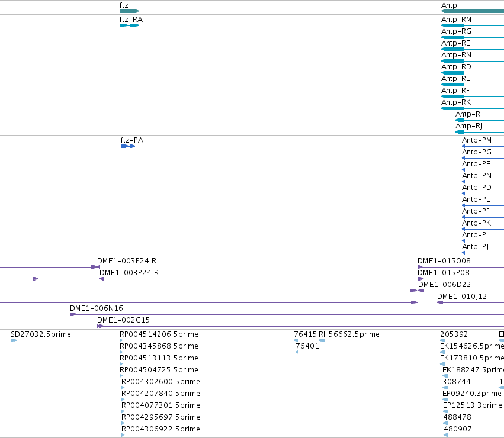Open the RP004077301.5prime EST label
The height and width of the screenshot is (438, 504).
(x=160, y=405)
